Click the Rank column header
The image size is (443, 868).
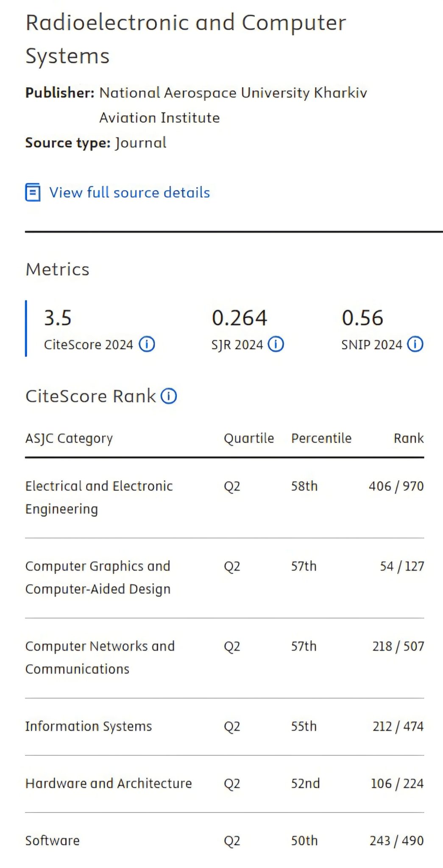coord(409,438)
